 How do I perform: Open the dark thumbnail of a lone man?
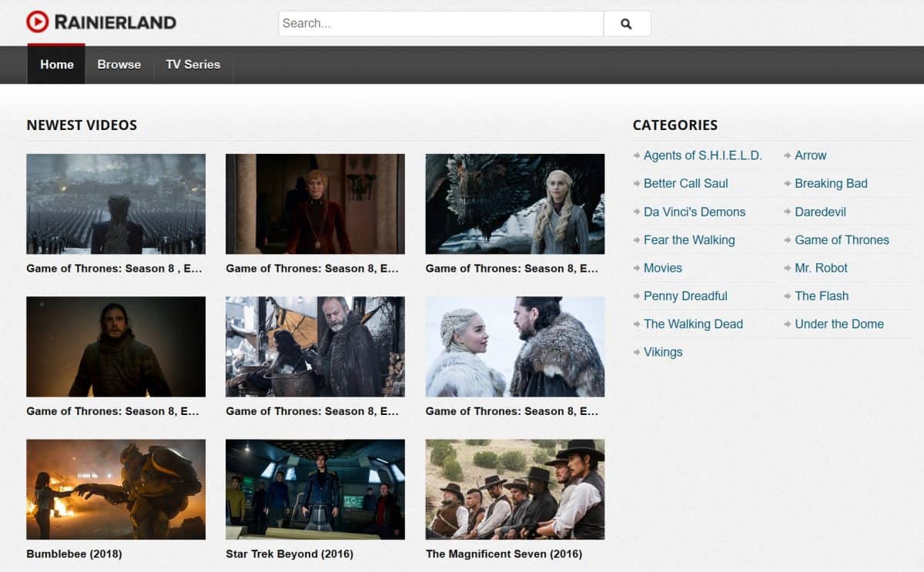116,346
